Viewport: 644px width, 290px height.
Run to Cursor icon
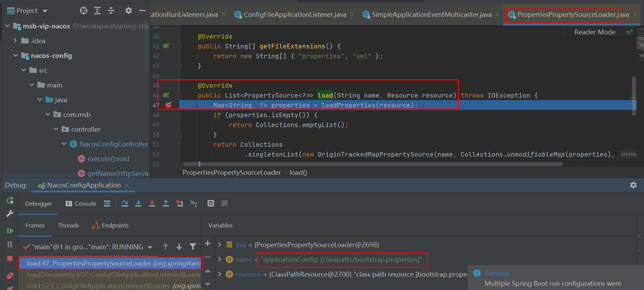[194, 203]
